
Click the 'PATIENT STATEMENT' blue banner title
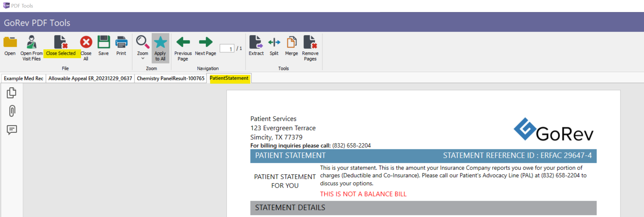tap(290, 156)
